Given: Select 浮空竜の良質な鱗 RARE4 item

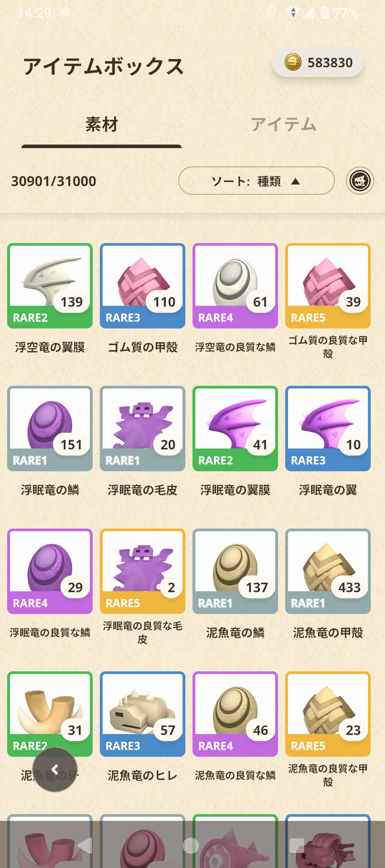Looking at the screenshot, I should tap(235, 286).
